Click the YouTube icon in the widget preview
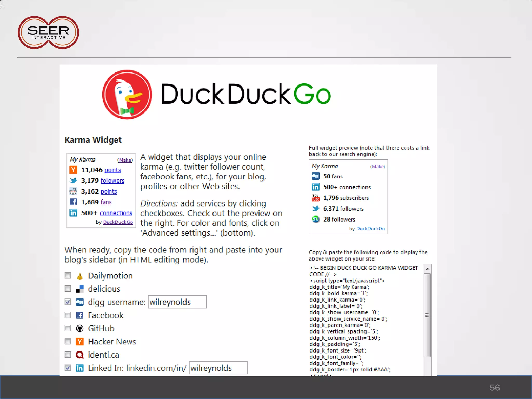This screenshot has width=532, height=399. 315,198
